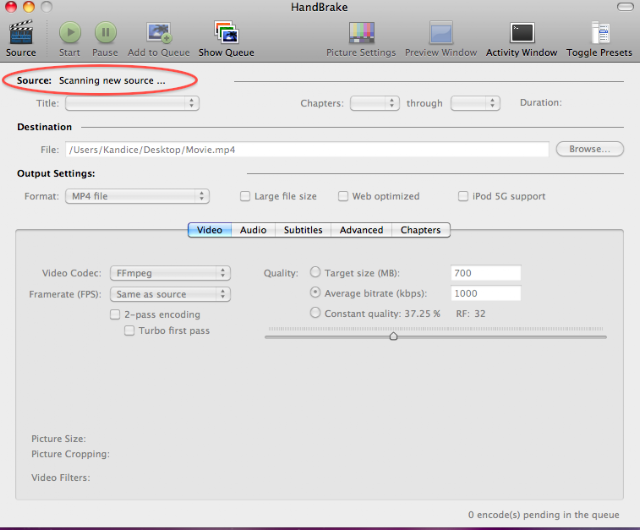Select Target size (MB) radio button
Viewport: 640px width, 530px height.
(x=315, y=272)
